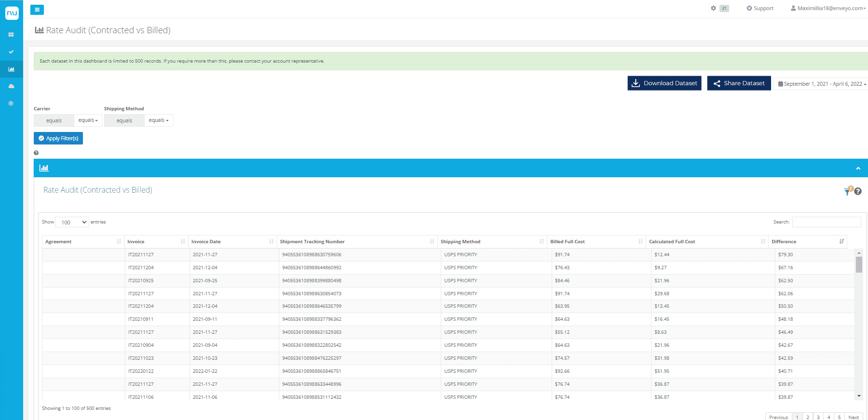Toggle the hamburger sidebar menu button
This screenshot has height=420, width=868.
pyautogui.click(x=37, y=10)
